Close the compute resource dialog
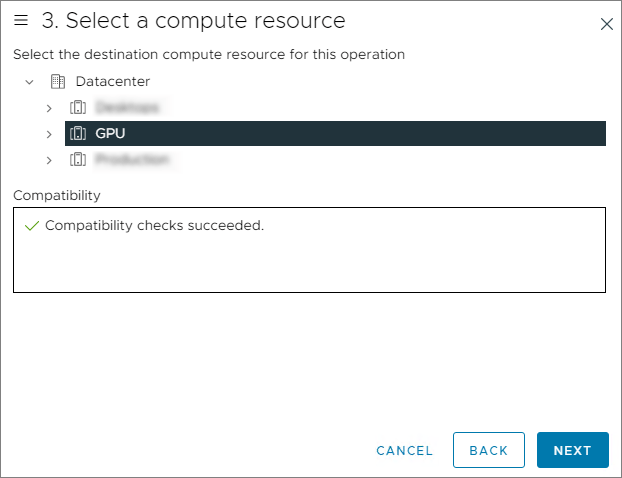Image resolution: width=622 pixels, height=478 pixels. pos(606,24)
